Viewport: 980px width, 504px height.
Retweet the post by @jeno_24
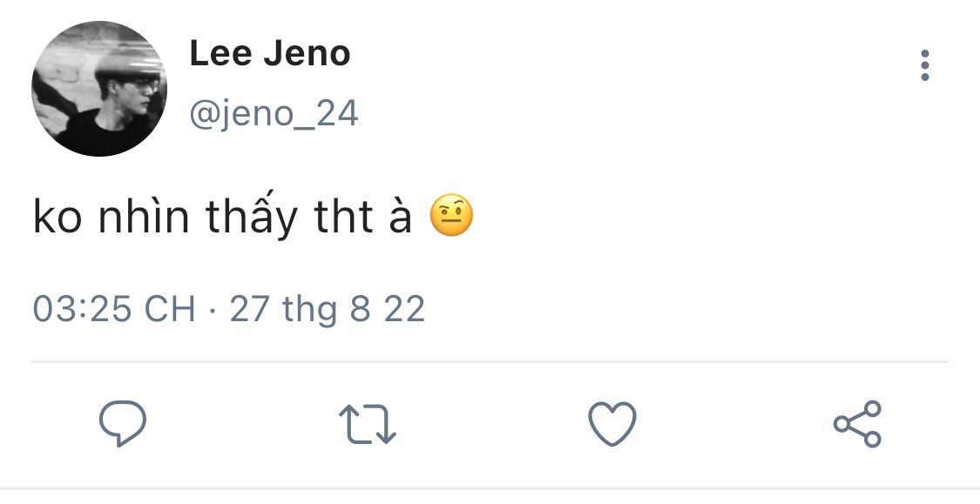click(367, 424)
